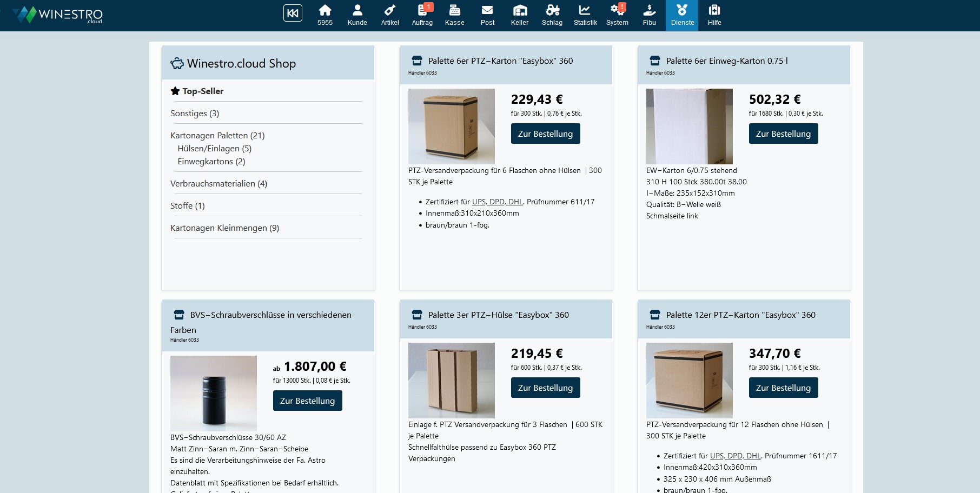Order the BVS-Schraubverschlüsse via Zur Bestellung

[x=307, y=401]
